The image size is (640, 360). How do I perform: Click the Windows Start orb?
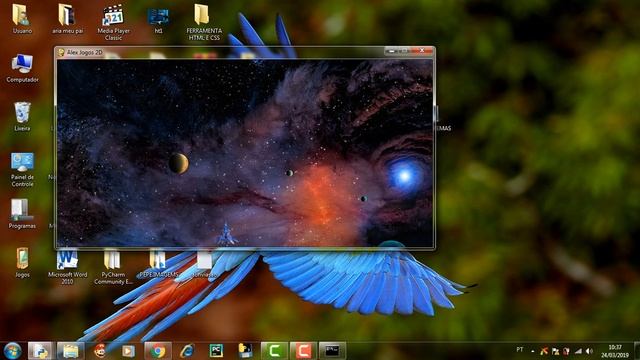pos(12,351)
